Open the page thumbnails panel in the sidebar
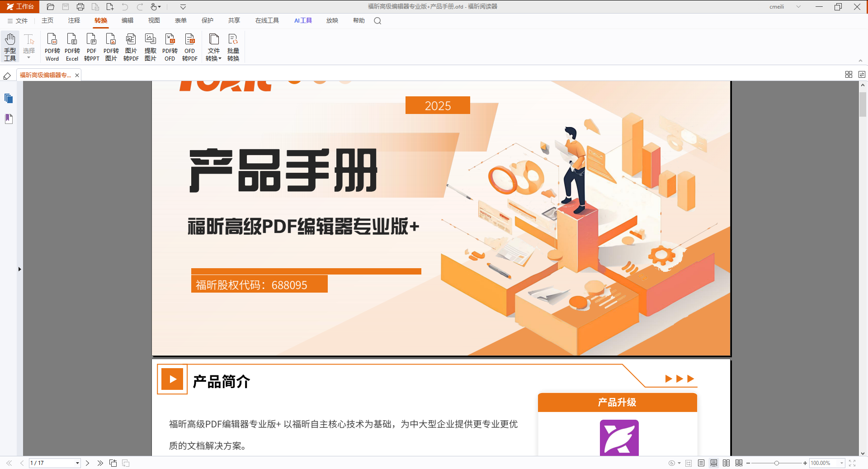The height and width of the screenshot is (469, 868). pyautogui.click(x=9, y=99)
